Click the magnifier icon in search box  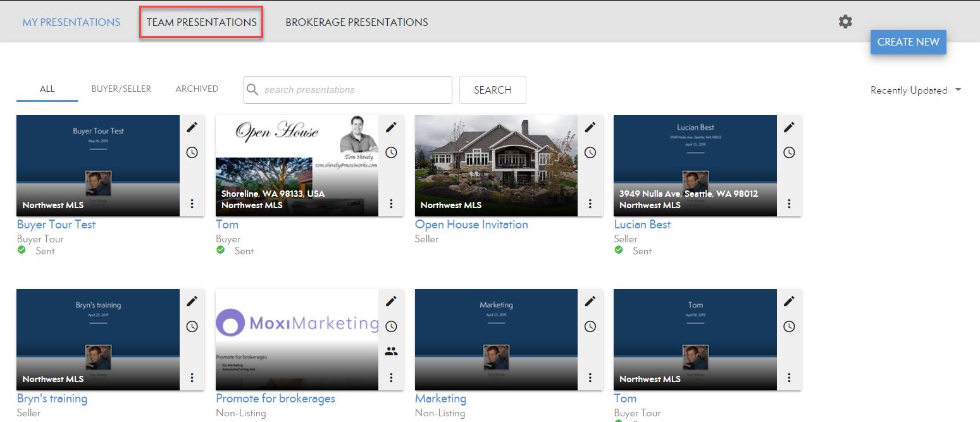pyautogui.click(x=253, y=90)
